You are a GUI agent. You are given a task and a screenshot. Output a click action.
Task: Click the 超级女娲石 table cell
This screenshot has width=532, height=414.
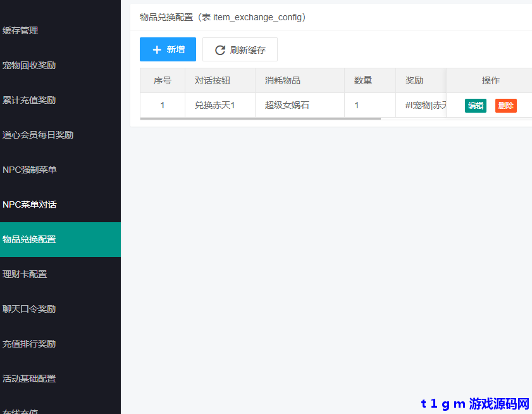tap(287, 105)
